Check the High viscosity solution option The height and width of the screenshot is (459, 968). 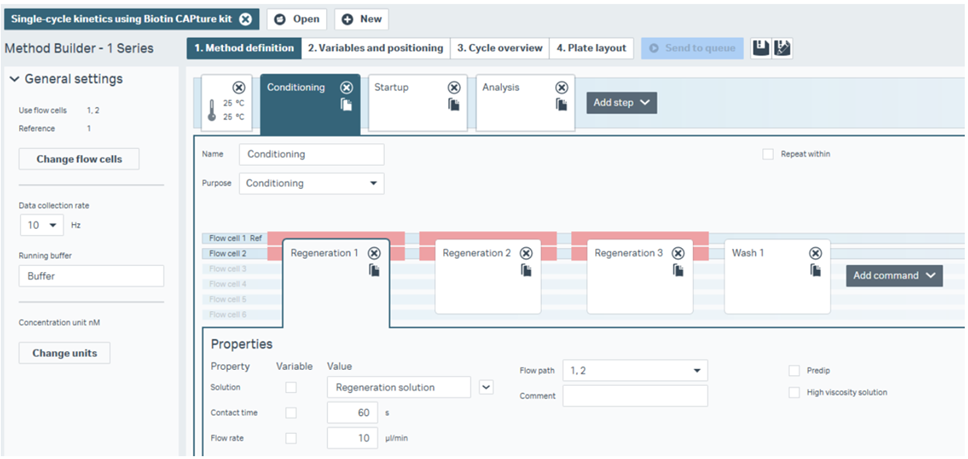[794, 392]
